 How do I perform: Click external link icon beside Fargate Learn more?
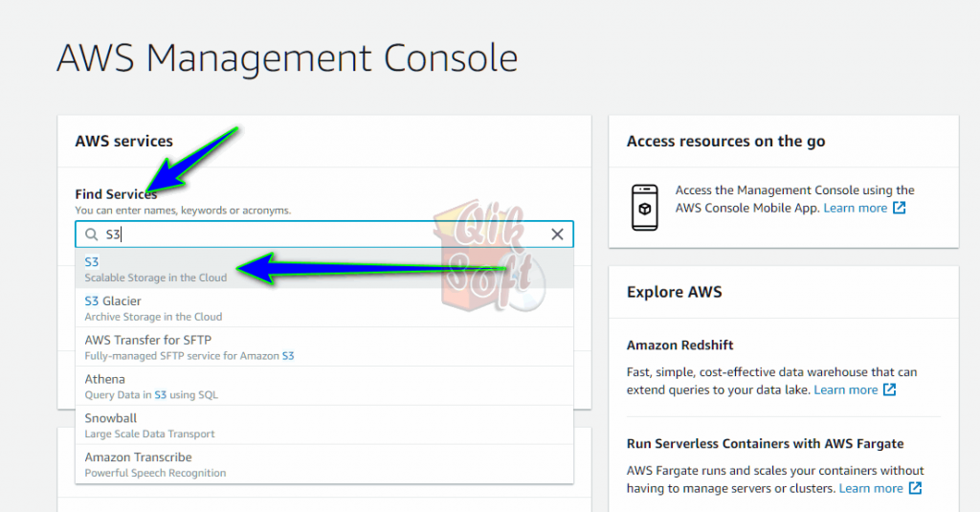click(915, 488)
